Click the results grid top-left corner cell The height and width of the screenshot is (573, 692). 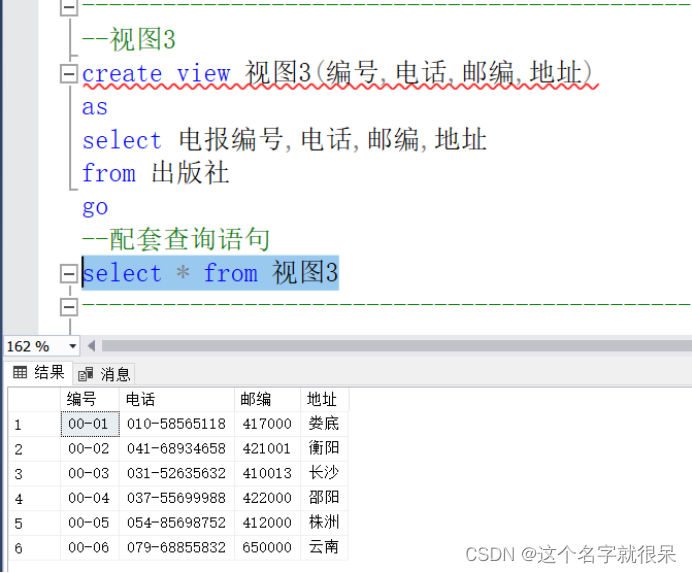34,400
